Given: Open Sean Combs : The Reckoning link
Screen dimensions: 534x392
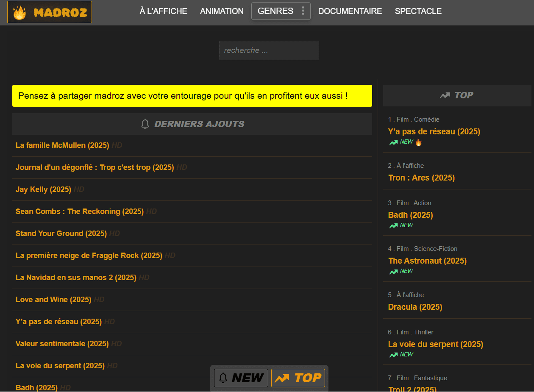Looking at the screenshot, I should 79,211.
